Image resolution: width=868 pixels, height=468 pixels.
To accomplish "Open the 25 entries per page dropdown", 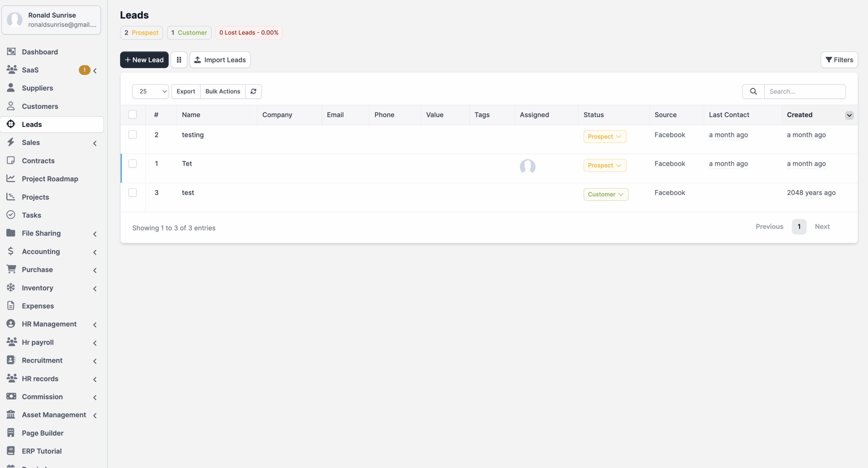I will point(151,91).
